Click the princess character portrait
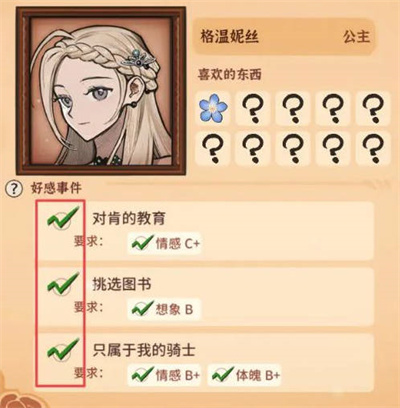 pyautogui.click(x=101, y=91)
